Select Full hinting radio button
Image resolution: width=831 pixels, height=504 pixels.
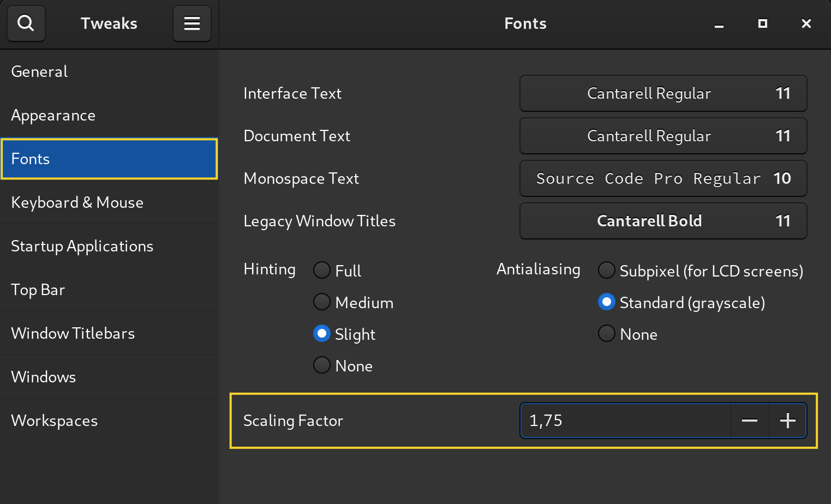[322, 271]
